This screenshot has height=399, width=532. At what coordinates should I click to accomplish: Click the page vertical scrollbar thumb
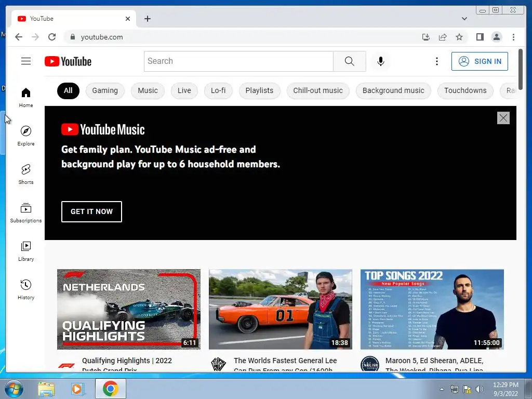click(x=520, y=69)
